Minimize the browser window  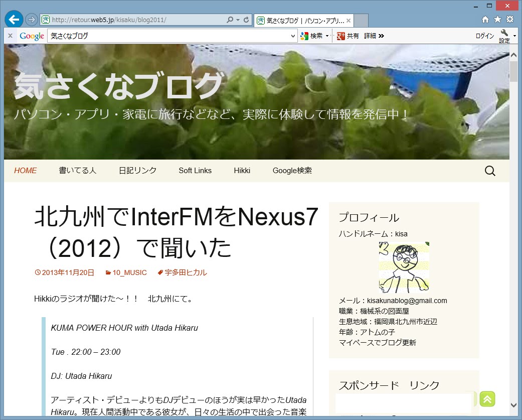(x=476, y=6)
